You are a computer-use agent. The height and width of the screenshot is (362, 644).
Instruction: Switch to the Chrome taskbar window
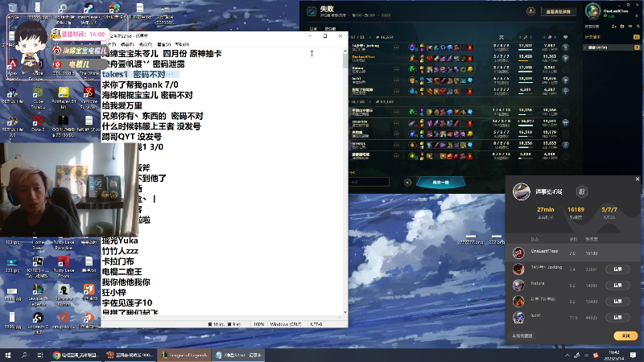pyautogui.click(x=76, y=355)
